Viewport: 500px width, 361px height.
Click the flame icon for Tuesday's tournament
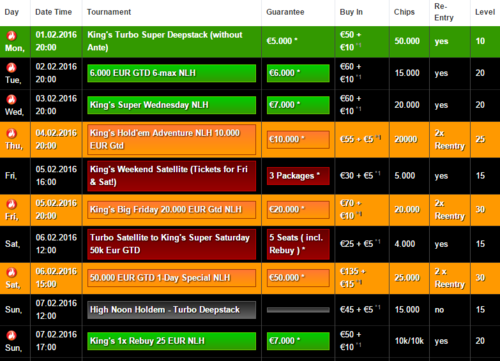[12, 67]
